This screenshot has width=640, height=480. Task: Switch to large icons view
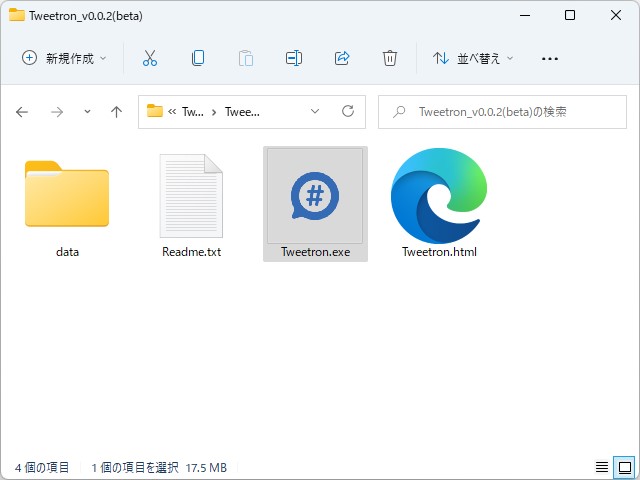[625, 467]
